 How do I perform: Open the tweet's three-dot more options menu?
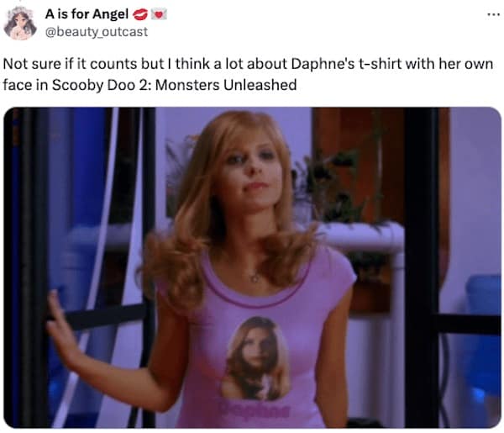493,14
